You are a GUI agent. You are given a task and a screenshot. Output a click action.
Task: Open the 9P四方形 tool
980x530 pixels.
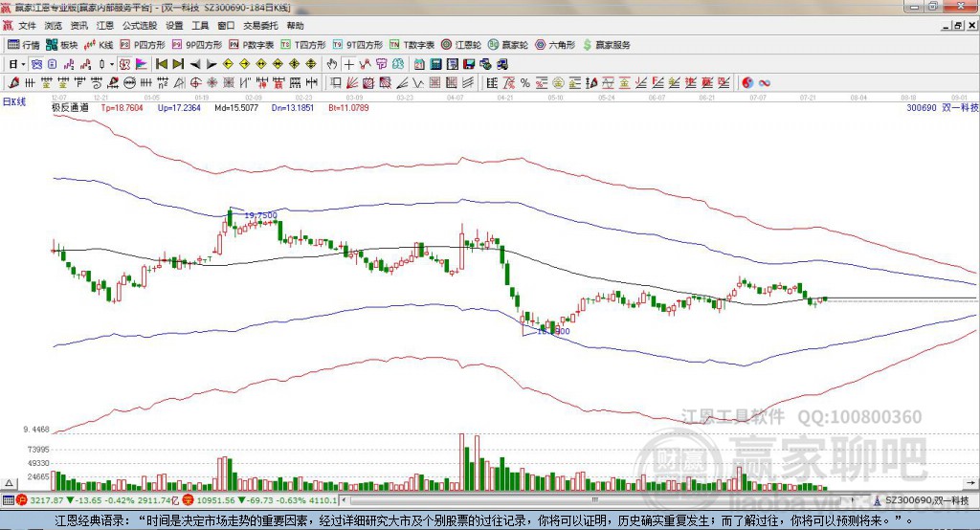pos(197,45)
